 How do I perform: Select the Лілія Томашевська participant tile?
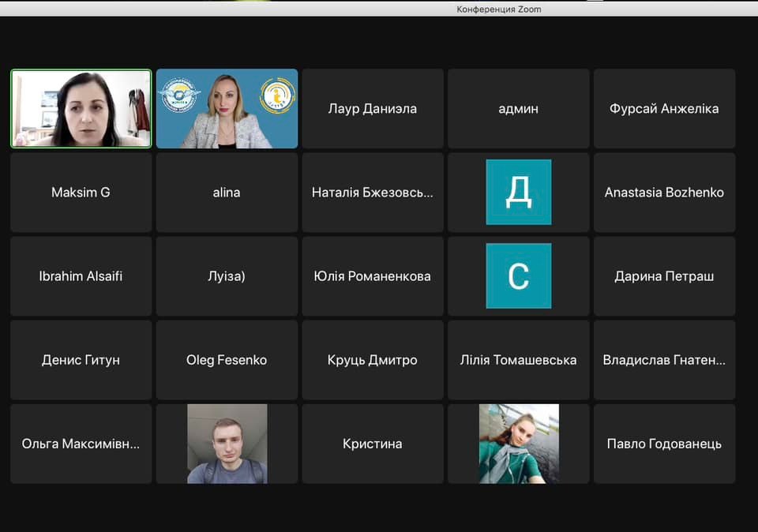coord(518,360)
